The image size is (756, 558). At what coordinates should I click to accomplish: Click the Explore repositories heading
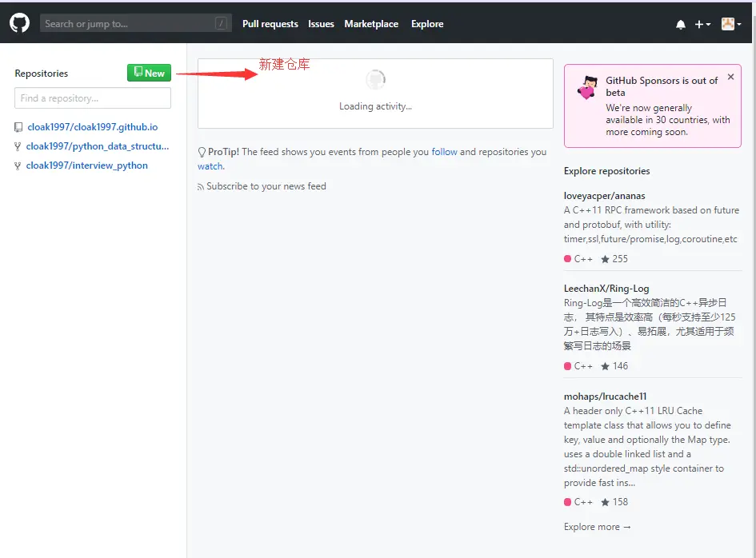click(x=606, y=170)
